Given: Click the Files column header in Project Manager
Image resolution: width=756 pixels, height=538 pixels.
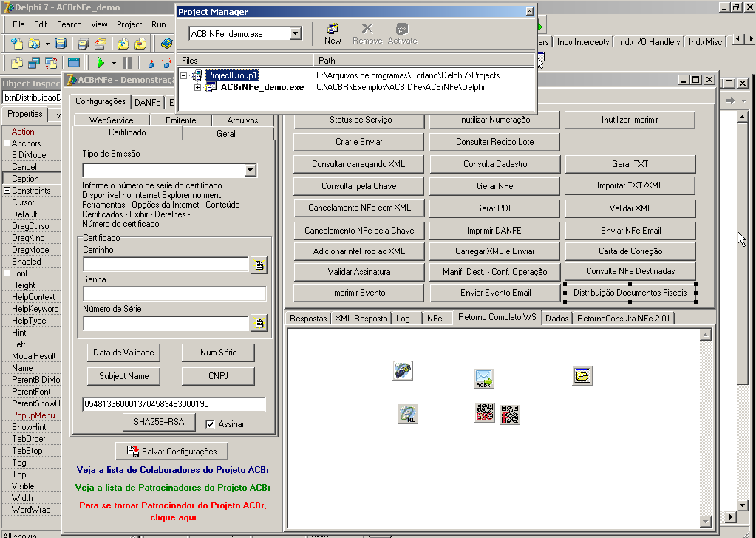Looking at the screenshot, I should 245,61.
